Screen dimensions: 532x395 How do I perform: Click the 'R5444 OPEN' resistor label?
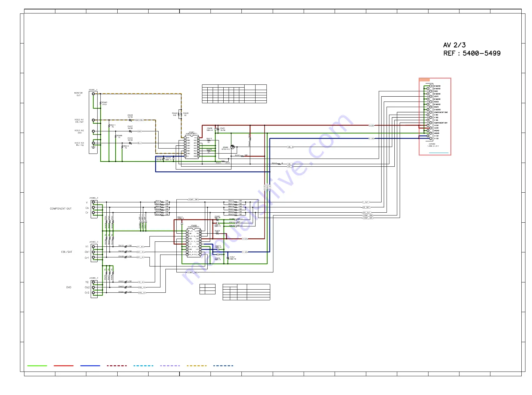click(223, 163)
